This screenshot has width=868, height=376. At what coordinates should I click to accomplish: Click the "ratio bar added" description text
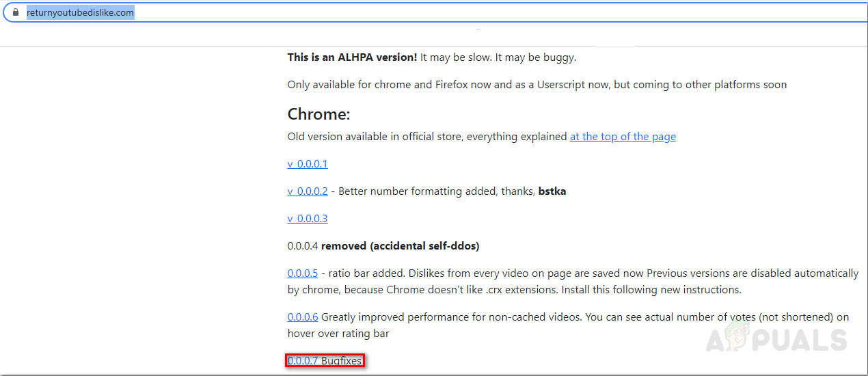click(x=369, y=273)
